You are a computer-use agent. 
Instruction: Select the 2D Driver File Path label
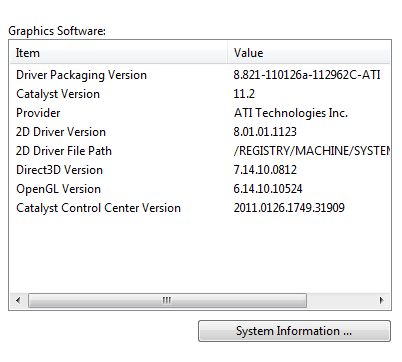(64, 151)
